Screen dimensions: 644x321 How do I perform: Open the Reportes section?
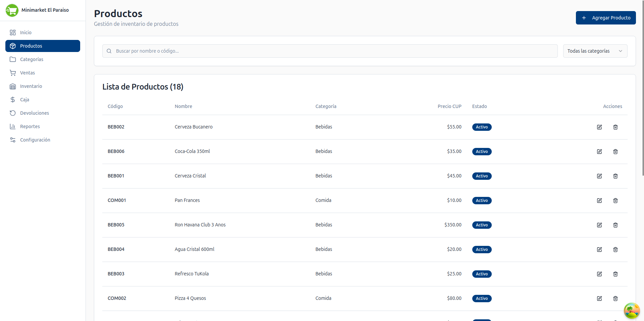43,126
